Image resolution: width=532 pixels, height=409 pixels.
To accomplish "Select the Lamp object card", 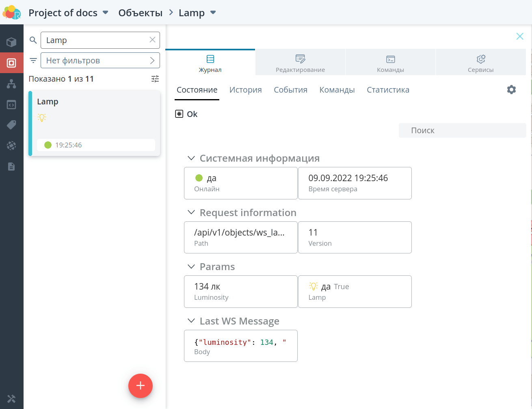I will tap(94, 123).
